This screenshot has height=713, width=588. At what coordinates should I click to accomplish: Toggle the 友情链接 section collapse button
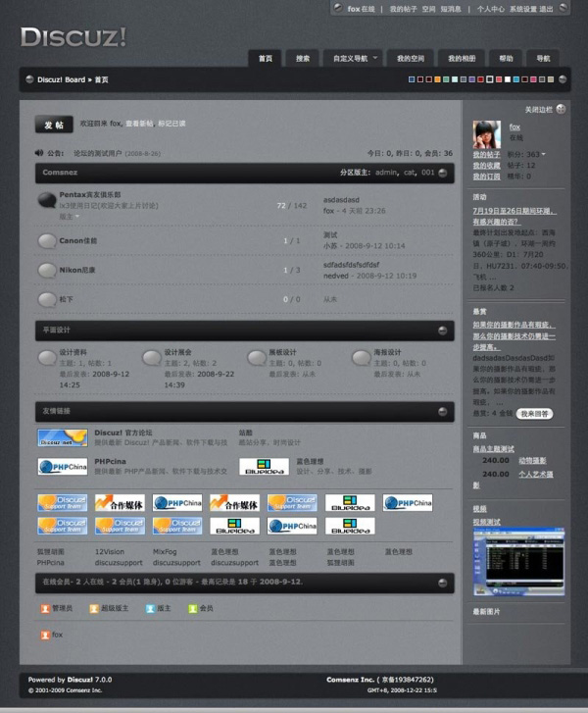tap(443, 412)
